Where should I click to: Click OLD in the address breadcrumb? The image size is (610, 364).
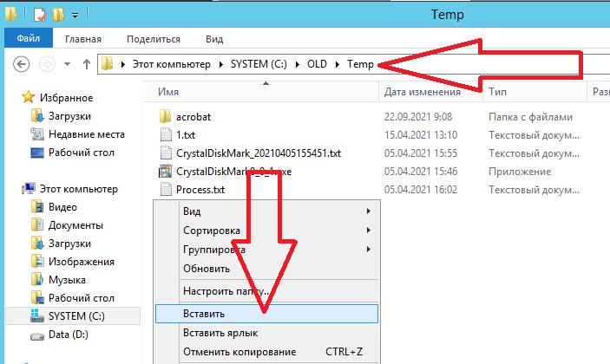pyautogui.click(x=317, y=64)
